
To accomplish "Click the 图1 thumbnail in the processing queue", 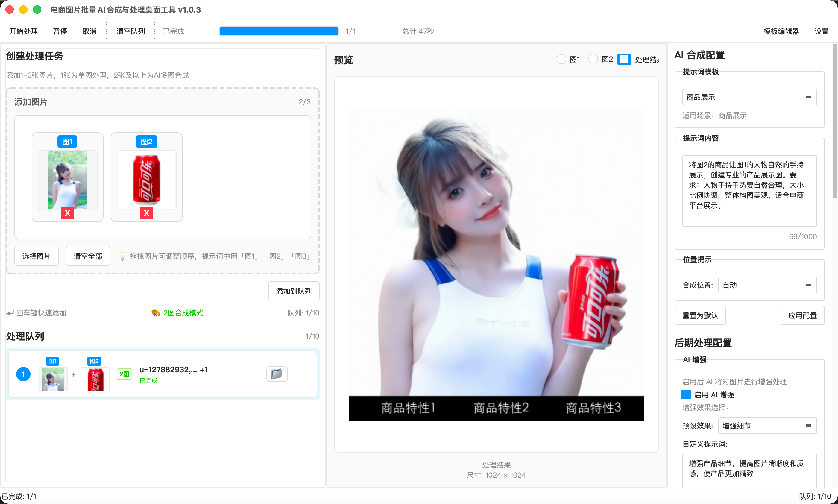I will point(53,379).
